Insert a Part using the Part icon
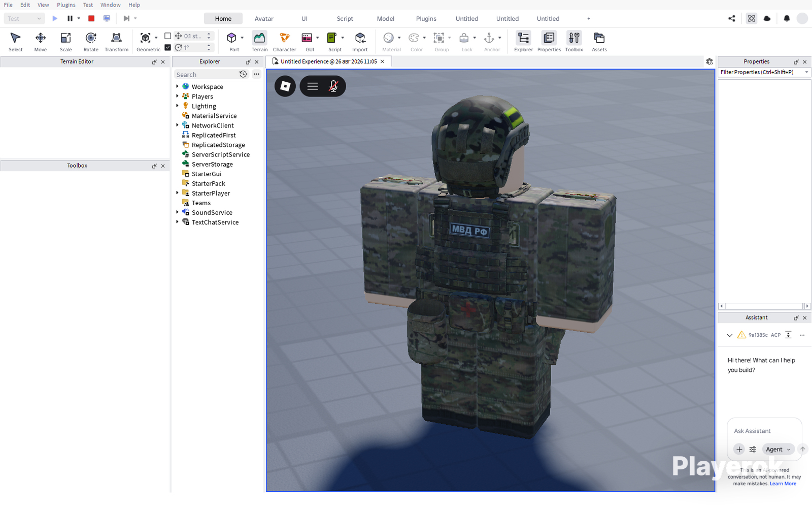This screenshot has width=812, height=508. coord(231,38)
